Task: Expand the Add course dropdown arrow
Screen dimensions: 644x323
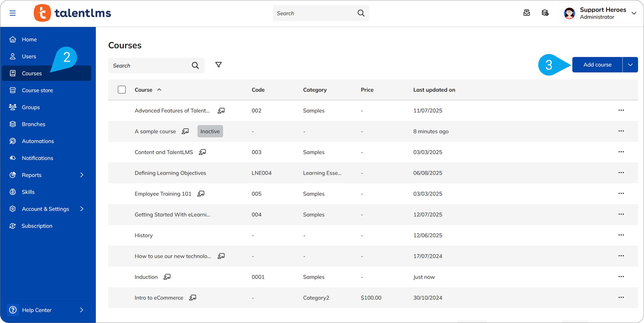Action: (x=630, y=65)
